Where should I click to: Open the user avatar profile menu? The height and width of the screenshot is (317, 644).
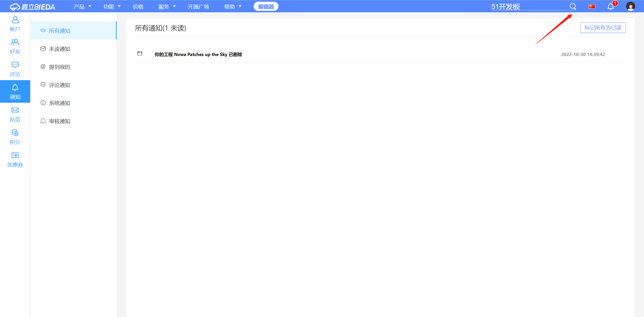(x=630, y=7)
